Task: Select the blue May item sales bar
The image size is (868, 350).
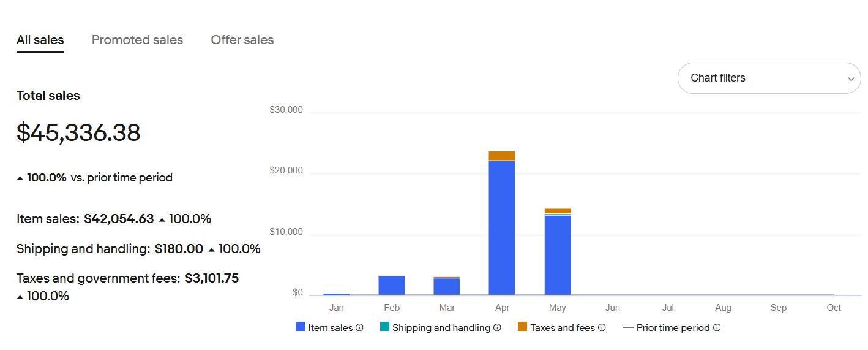Action: point(557,254)
